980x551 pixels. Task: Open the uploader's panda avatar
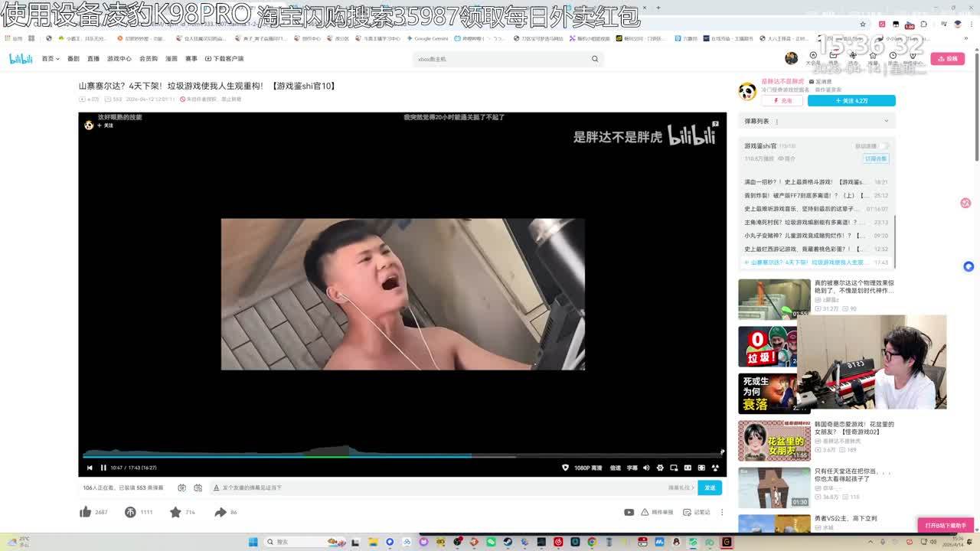pyautogui.click(x=747, y=91)
